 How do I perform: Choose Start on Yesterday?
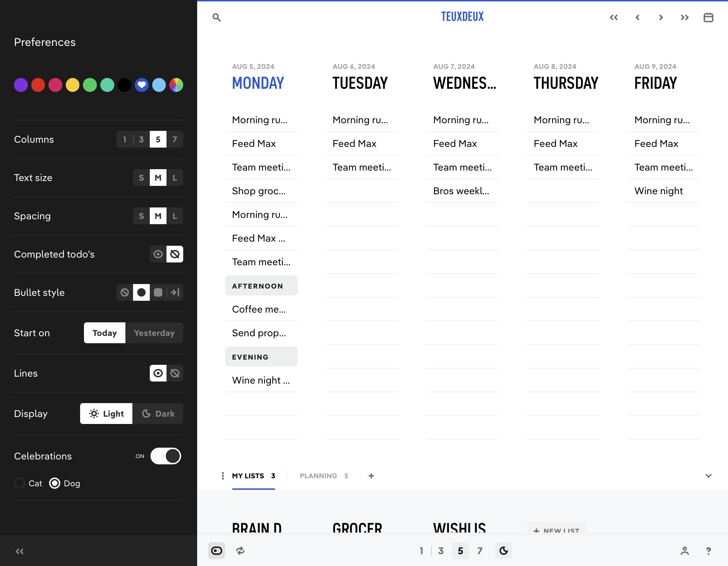(154, 333)
